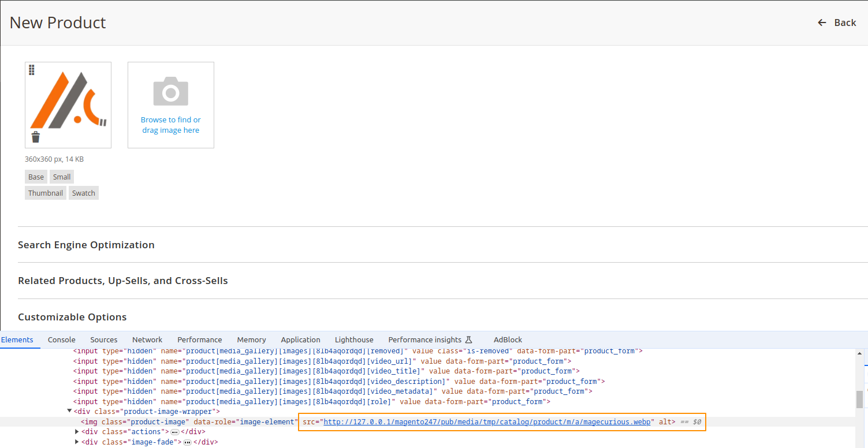This screenshot has width=868, height=448.
Task: Click the back arrow icon near Back
Action: [x=822, y=23]
